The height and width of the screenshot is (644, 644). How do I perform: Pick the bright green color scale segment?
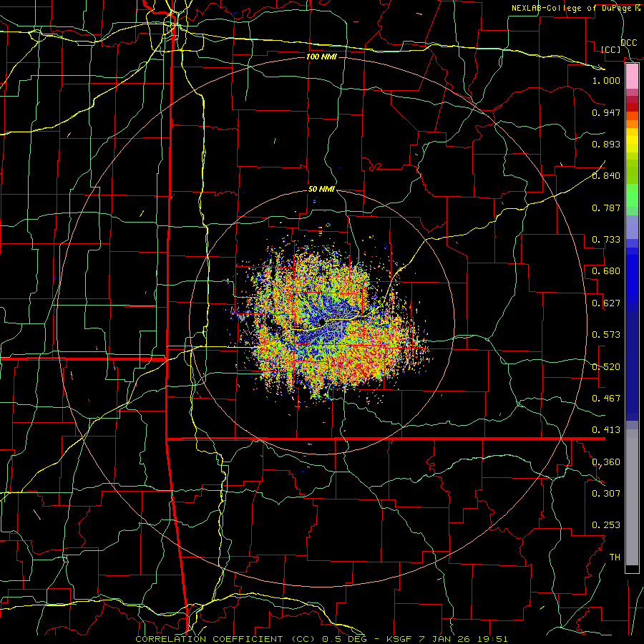[632, 195]
